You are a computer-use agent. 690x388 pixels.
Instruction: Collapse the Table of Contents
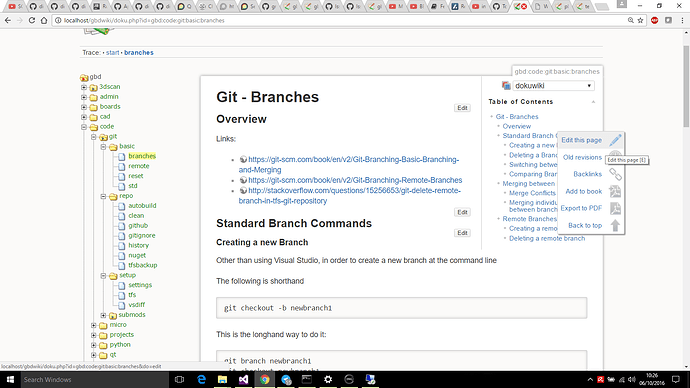593,102
